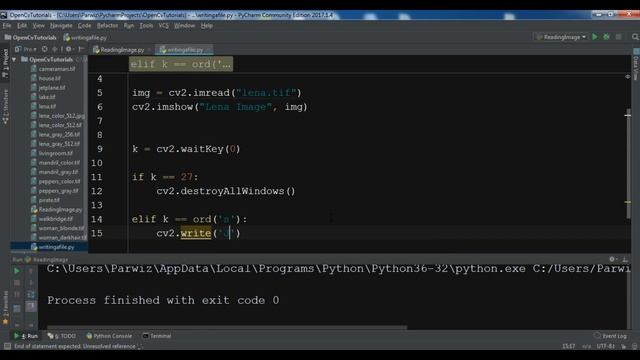Viewport: 640px width, 360px height.
Task: Hide the Project panel using collapse icon
Action: (81, 49)
